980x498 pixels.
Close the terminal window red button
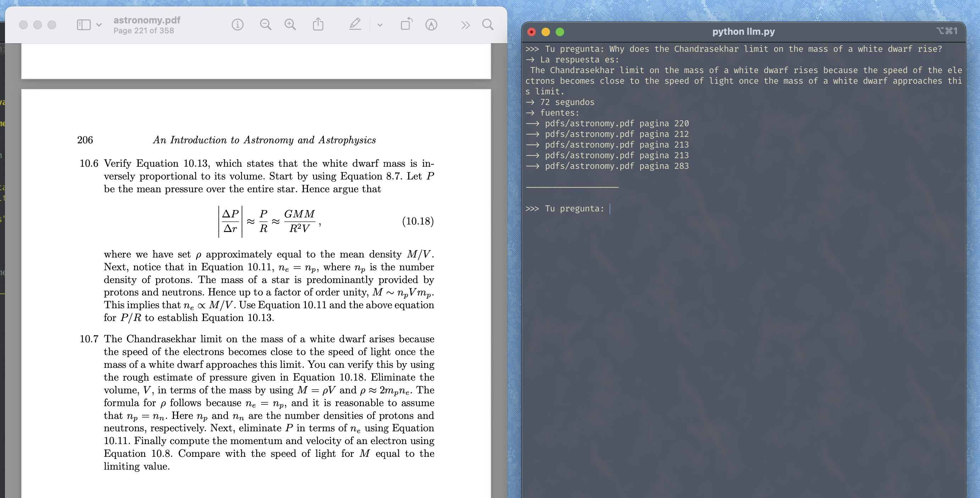click(x=532, y=32)
